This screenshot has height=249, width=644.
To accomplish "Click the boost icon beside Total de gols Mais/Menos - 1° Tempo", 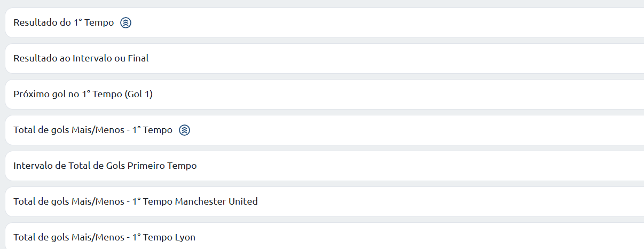I will 184,130.
